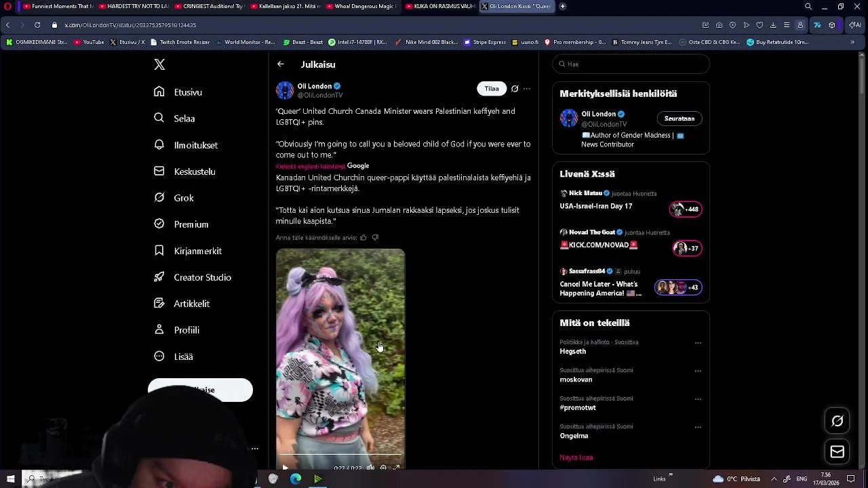The width and height of the screenshot is (868, 488).
Task: Click the Hae search field
Action: [x=631, y=64]
